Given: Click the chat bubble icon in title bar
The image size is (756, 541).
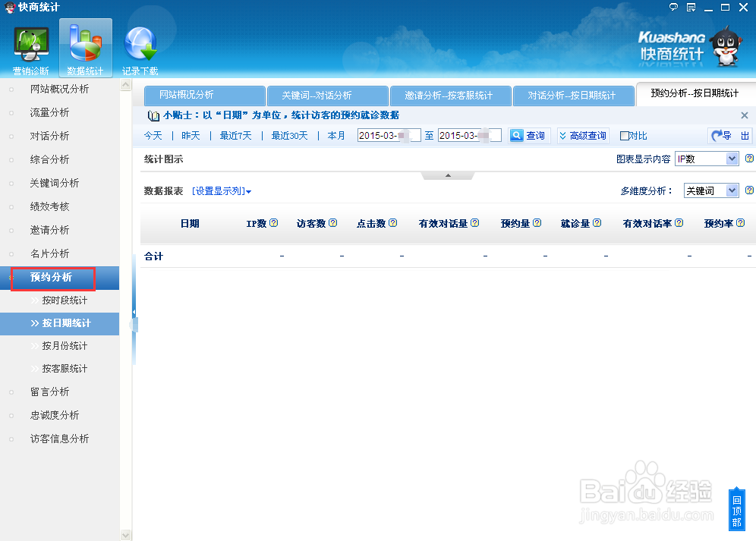Looking at the screenshot, I should tap(673, 7).
